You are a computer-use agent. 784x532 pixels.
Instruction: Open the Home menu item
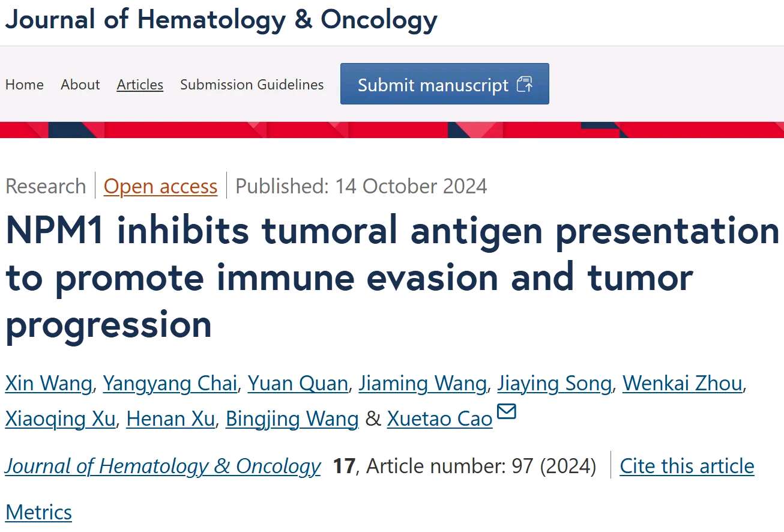(x=25, y=85)
